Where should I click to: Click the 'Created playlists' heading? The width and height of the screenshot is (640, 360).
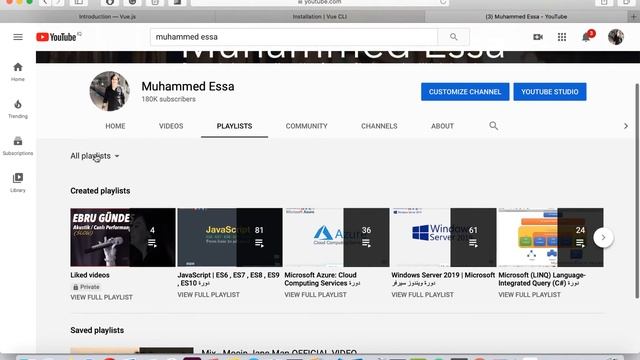[x=100, y=191]
